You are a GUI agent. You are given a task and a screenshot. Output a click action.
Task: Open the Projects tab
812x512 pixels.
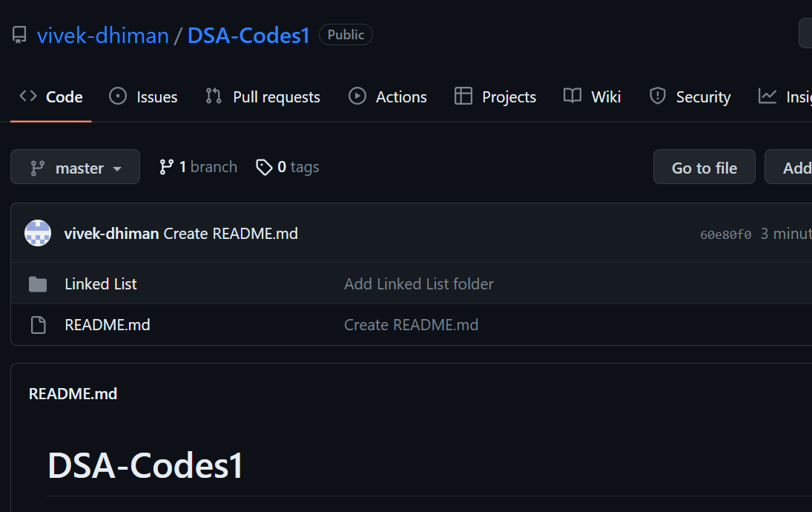[x=495, y=96]
